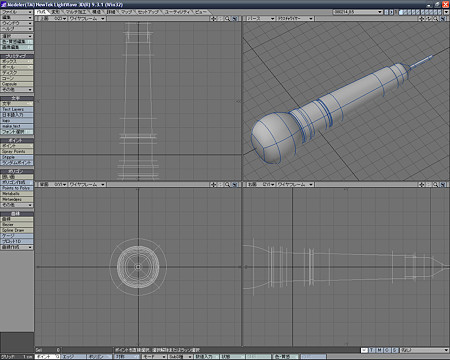Click pan icon of bottom-left viewport

tap(213, 184)
